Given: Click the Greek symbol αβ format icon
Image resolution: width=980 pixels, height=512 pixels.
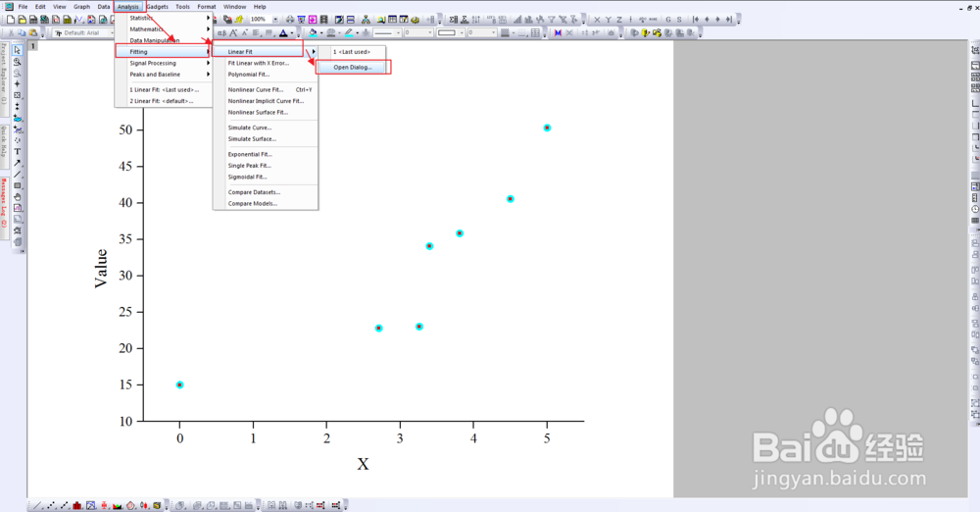Looking at the screenshot, I should (x=221, y=32).
